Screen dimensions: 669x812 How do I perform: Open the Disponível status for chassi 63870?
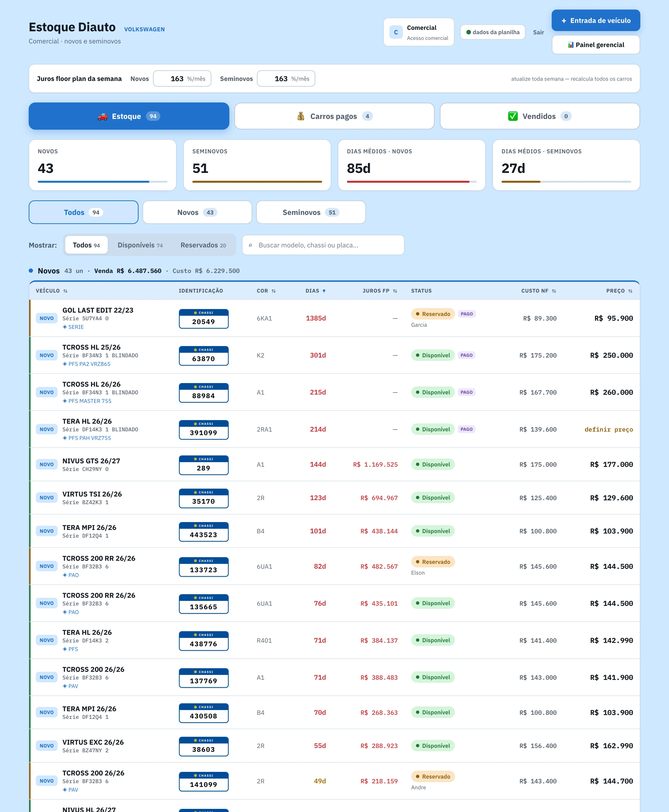coord(433,355)
